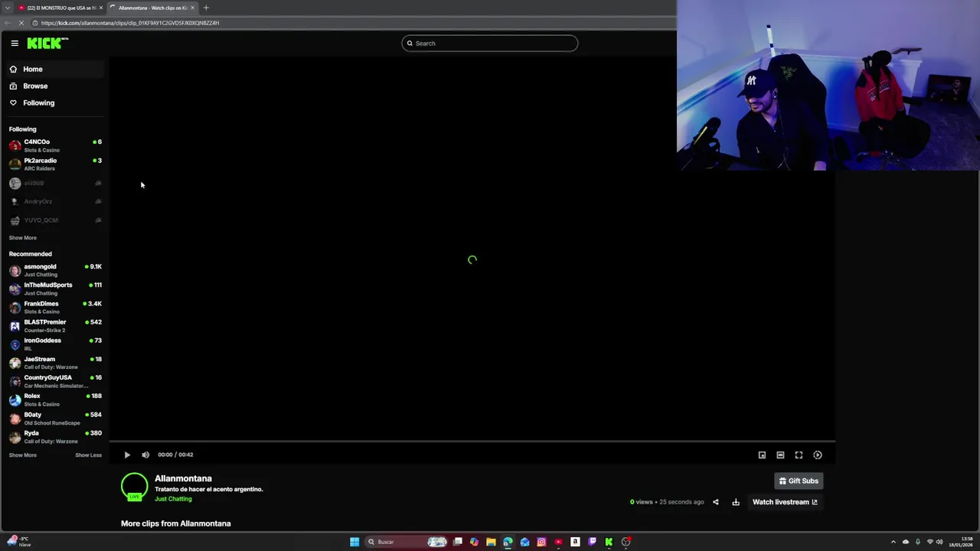
Task: Click BLASTPremier avatar icon
Action: point(15,326)
